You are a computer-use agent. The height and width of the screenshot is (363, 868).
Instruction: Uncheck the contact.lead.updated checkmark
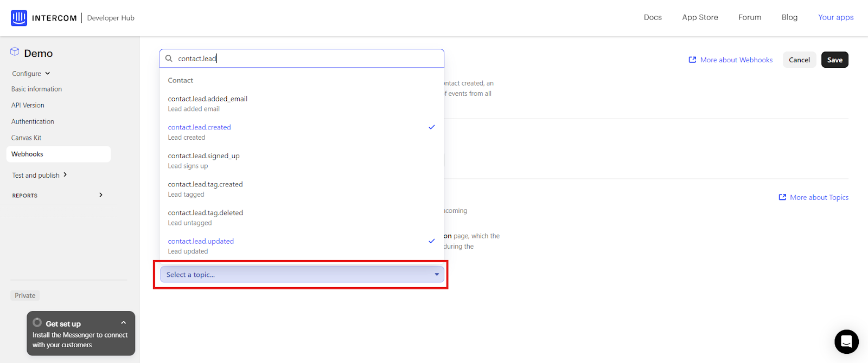(432, 241)
